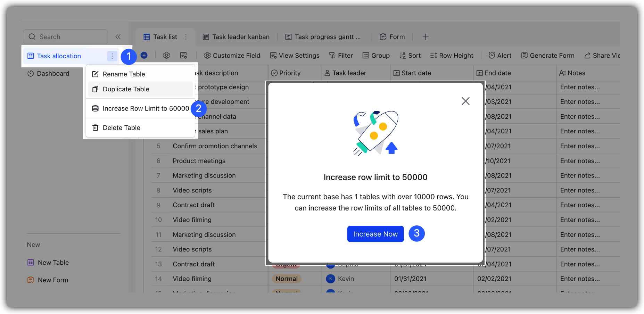Open the Task list view options menu

click(186, 36)
